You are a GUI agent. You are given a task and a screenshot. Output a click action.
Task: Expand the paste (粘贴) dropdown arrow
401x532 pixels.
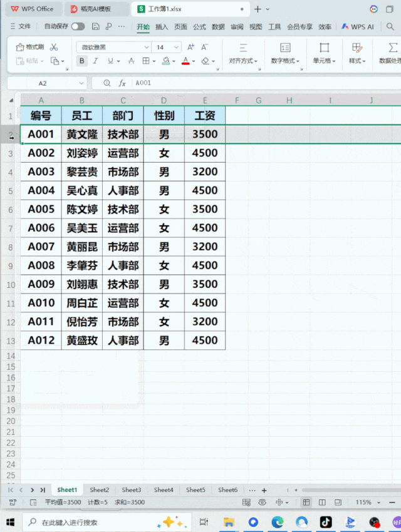coord(42,61)
